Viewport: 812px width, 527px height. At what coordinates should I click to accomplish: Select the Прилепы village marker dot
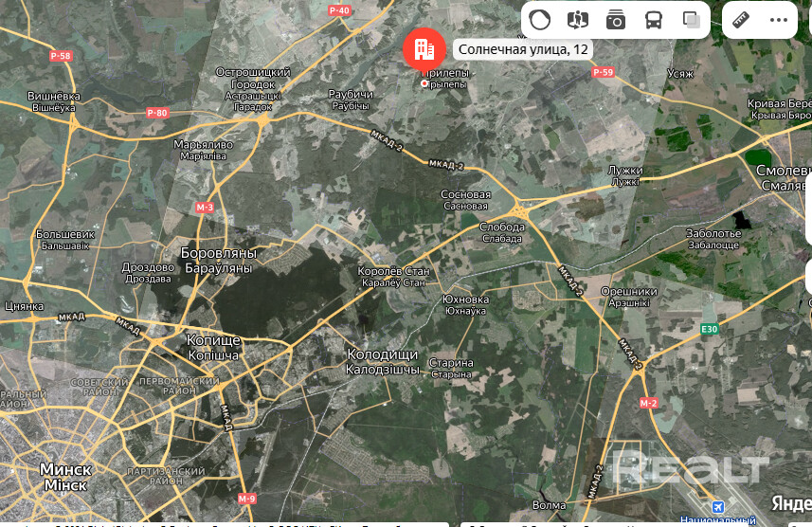click(x=424, y=83)
